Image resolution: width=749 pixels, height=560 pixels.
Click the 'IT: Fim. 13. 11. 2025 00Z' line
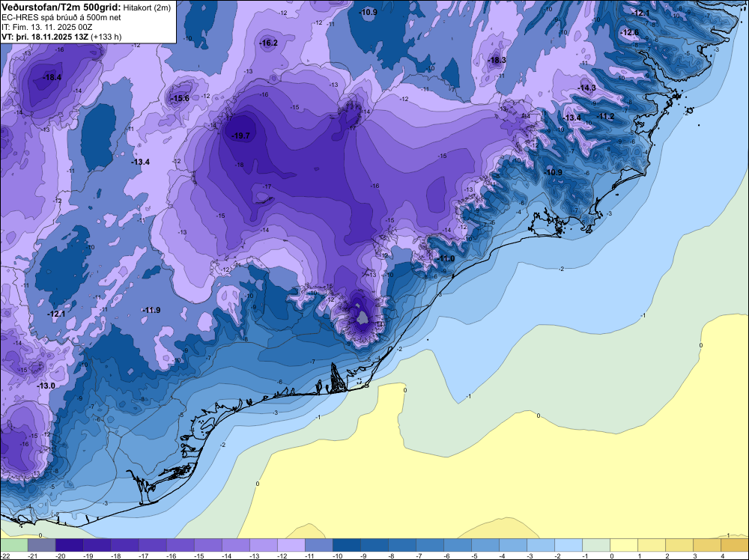coord(46,27)
